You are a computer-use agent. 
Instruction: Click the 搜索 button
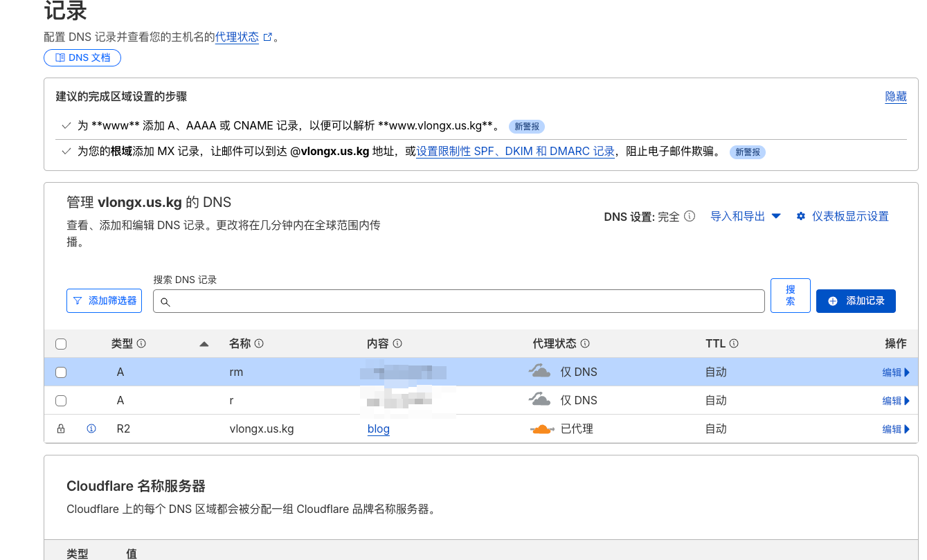[x=791, y=296]
